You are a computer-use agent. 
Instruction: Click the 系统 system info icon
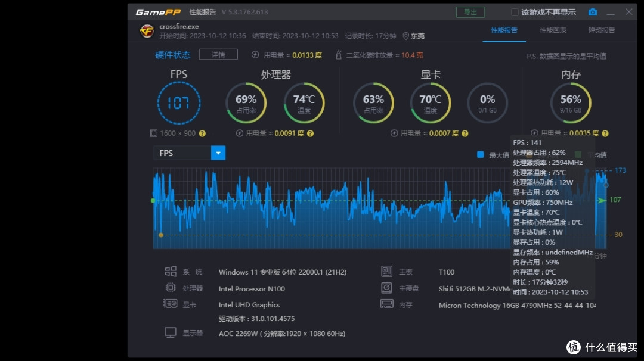coord(171,272)
